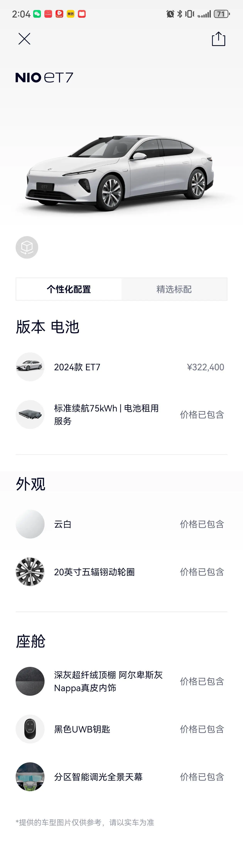Image resolution: width=243 pixels, height=868 pixels.
Task: Tap the NIO ET7 logo
Action: (44, 78)
